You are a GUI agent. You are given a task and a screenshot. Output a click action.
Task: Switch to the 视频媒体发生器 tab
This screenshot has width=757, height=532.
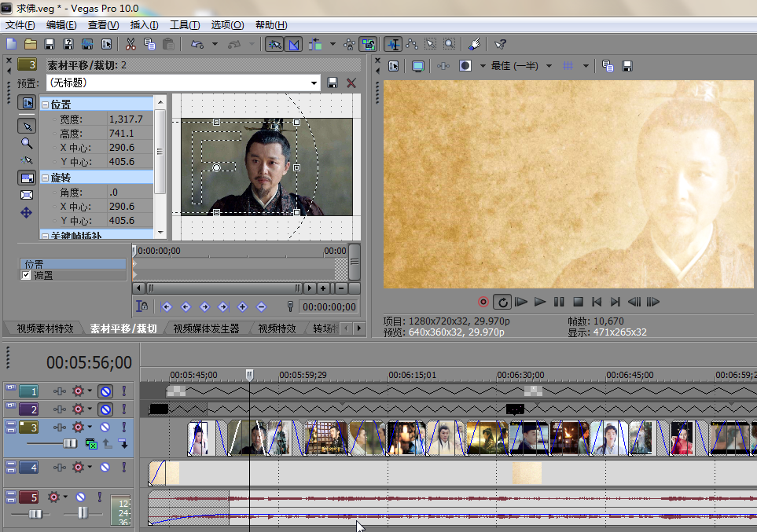coord(206,328)
